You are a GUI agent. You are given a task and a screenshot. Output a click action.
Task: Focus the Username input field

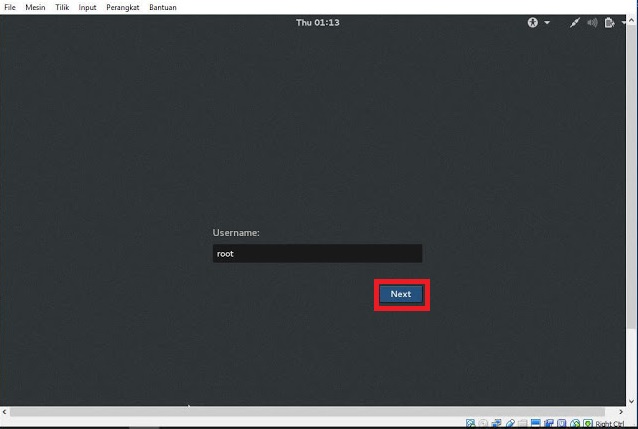(x=317, y=254)
